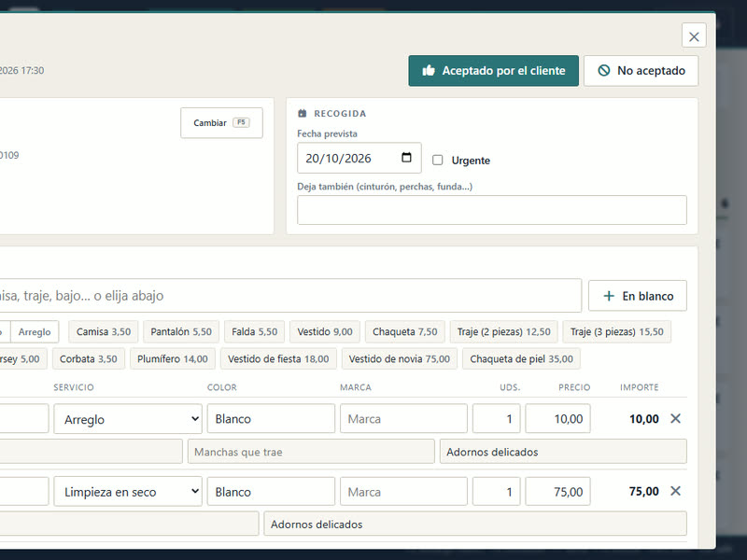Add Chaqueta 7,50 quick item

click(405, 332)
